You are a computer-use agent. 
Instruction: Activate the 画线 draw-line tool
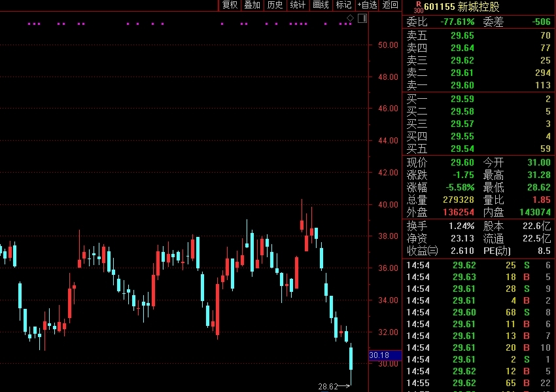(x=321, y=5)
